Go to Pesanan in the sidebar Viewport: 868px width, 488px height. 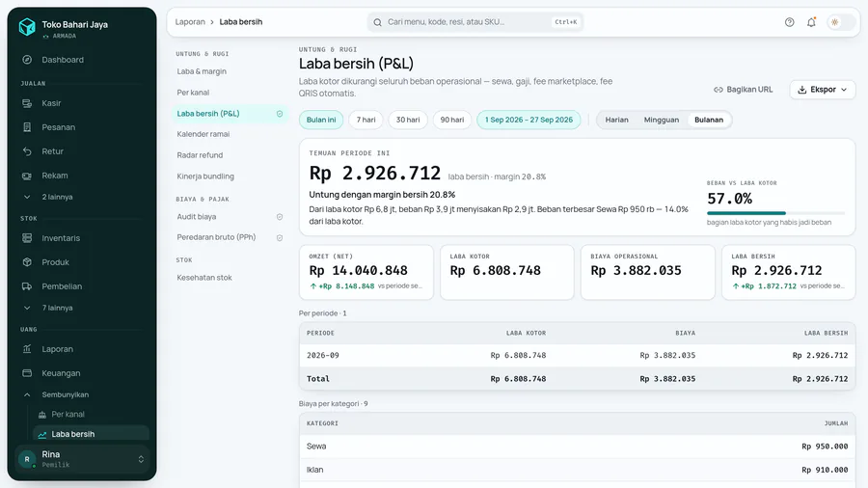pyautogui.click(x=82, y=127)
